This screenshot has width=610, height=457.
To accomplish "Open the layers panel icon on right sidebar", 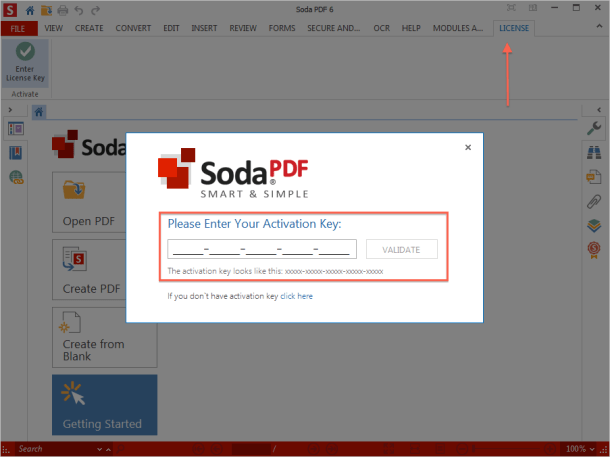I will click(594, 226).
